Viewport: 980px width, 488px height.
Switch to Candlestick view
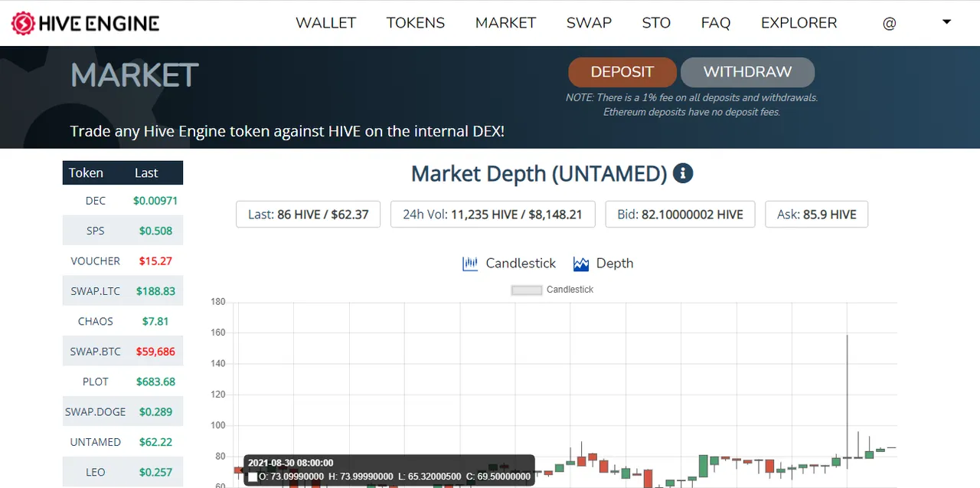pyautogui.click(x=521, y=264)
